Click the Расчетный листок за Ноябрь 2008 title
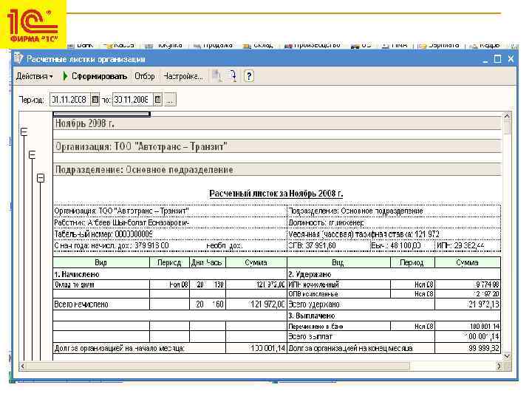This screenshot has width=532, height=399. click(276, 194)
